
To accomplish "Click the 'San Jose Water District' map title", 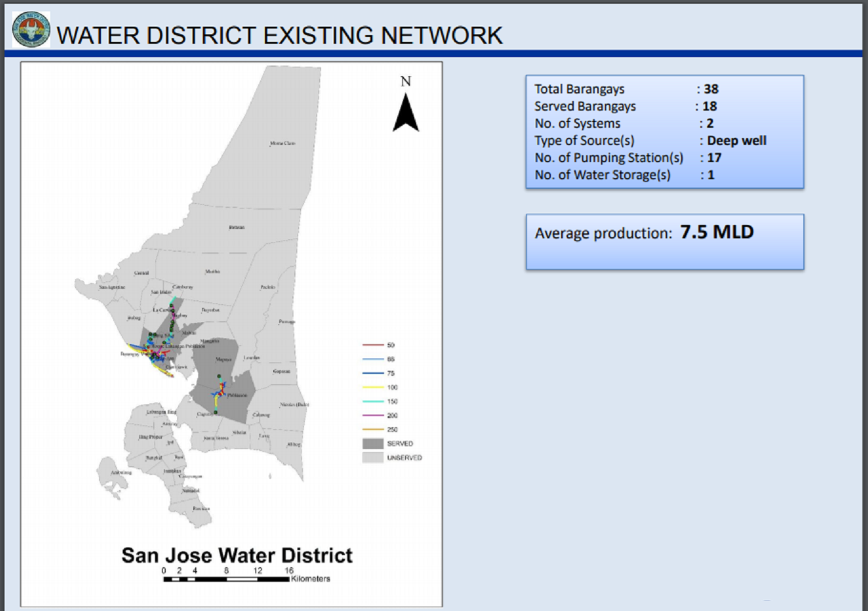I will pyautogui.click(x=237, y=555).
